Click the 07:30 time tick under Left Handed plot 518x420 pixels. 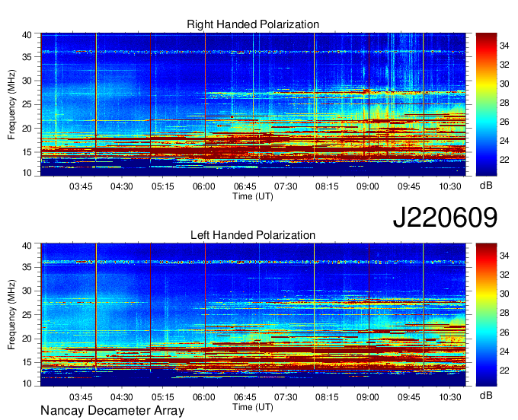coord(286,397)
